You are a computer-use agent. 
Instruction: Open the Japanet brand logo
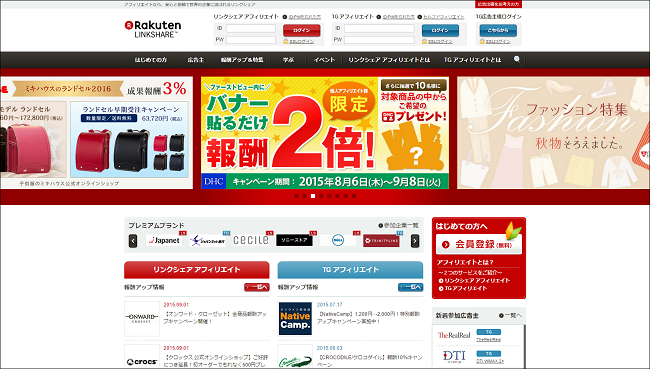point(164,240)
